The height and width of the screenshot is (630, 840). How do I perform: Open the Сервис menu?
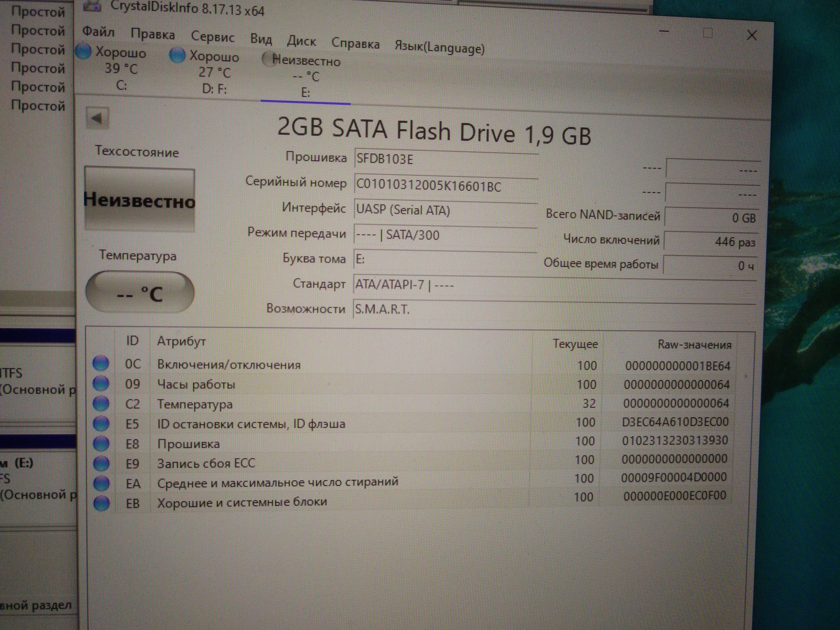[x=213, y=37]
